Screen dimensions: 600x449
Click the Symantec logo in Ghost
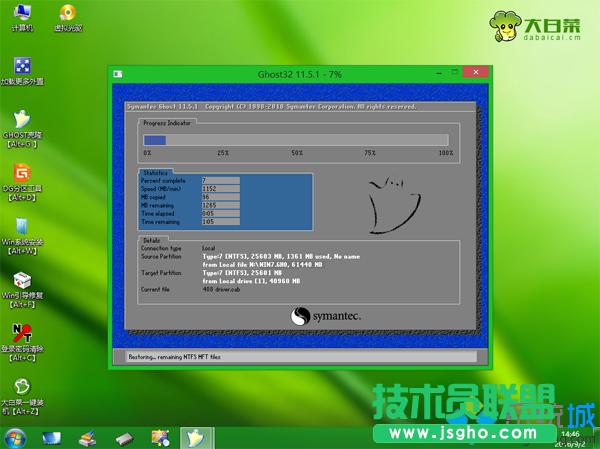[x=325, y=315]
